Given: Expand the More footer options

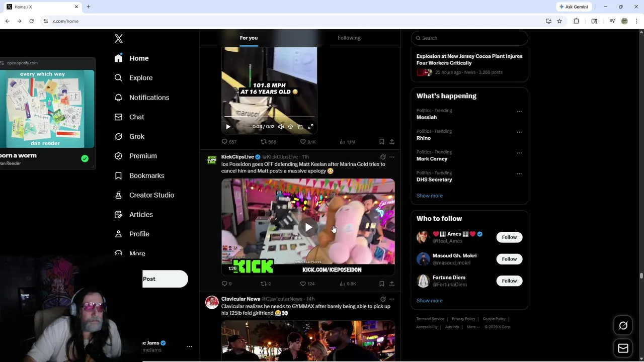Looking at the screenshot, I should pos(473,327).
